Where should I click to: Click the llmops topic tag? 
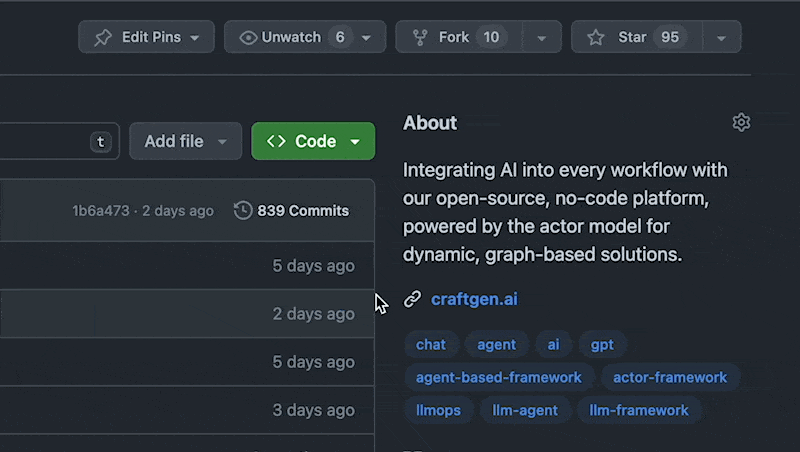coord(436,409)
